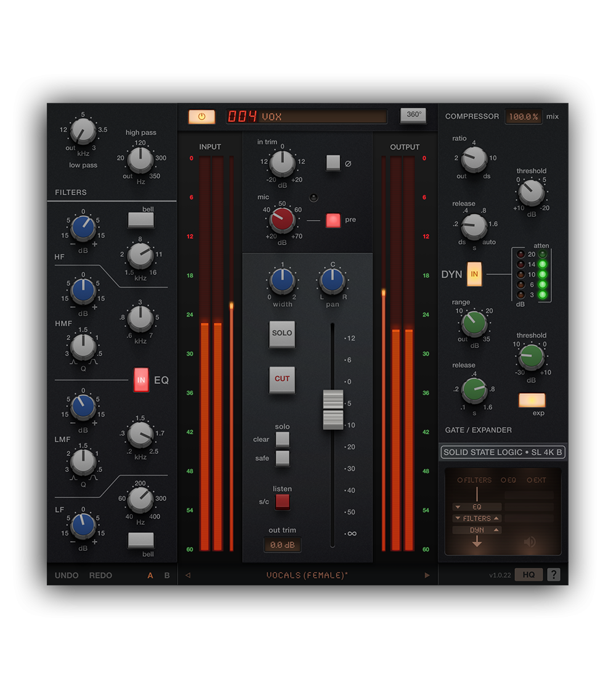Switch to the A comparison setting
This screenshot has height=679, width=616.
[150, 574]
